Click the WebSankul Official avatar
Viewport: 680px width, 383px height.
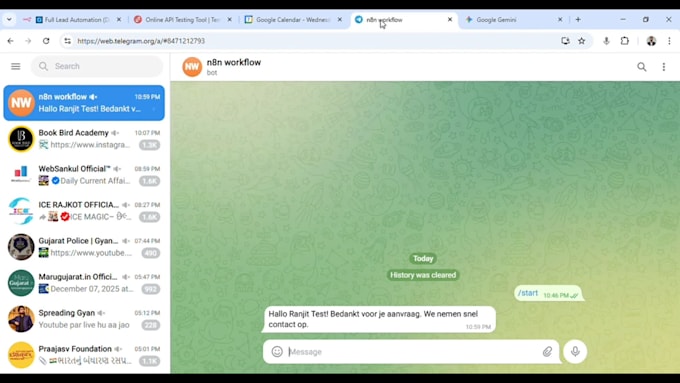pos(21,175)
